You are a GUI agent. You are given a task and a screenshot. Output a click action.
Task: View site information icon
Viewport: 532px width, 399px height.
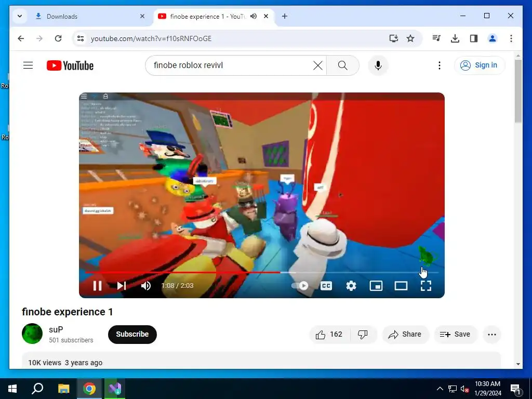[81, 38]
